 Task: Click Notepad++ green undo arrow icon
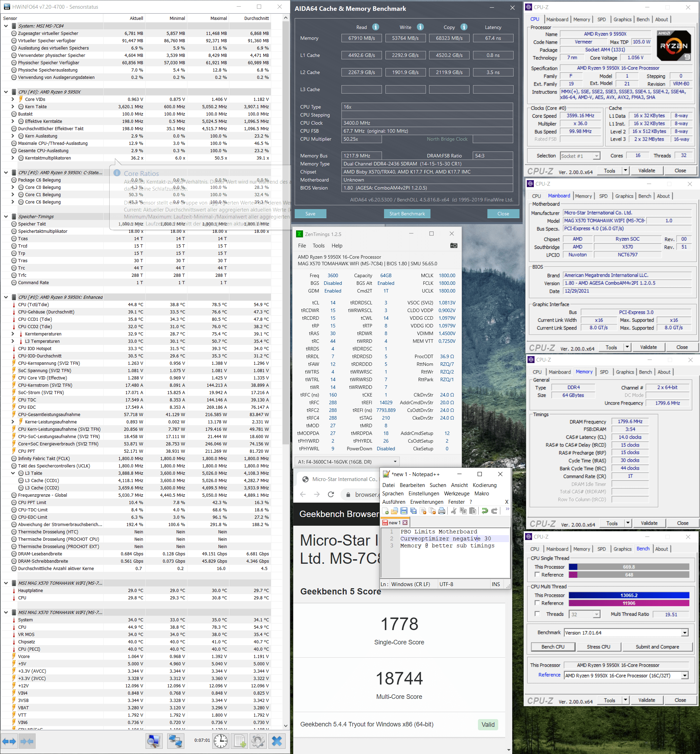point(485,511)
